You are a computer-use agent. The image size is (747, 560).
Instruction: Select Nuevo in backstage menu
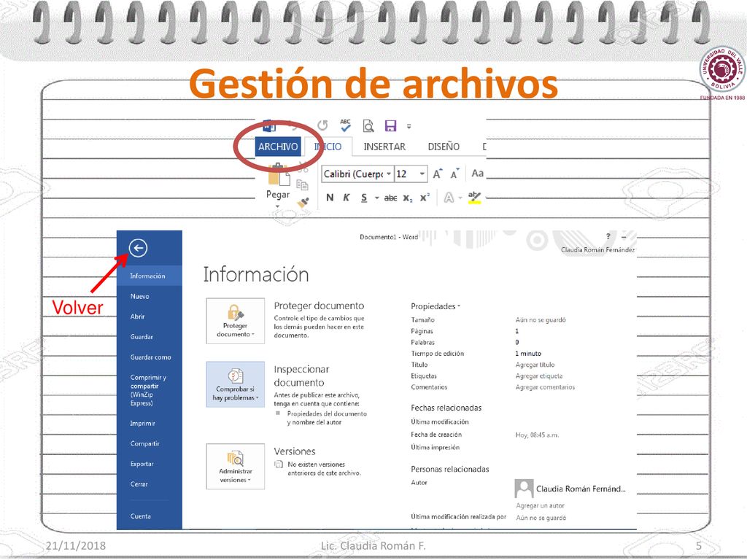coord(140,296)
